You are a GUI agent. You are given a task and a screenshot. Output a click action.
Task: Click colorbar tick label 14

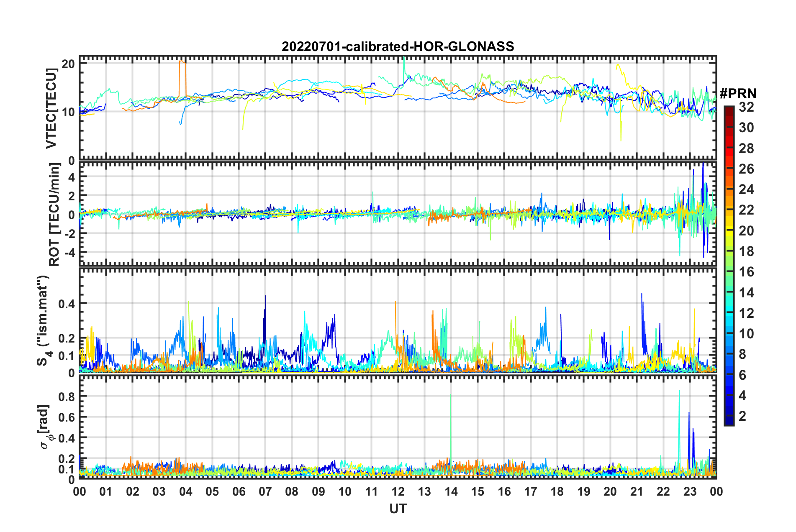[746, 292]
